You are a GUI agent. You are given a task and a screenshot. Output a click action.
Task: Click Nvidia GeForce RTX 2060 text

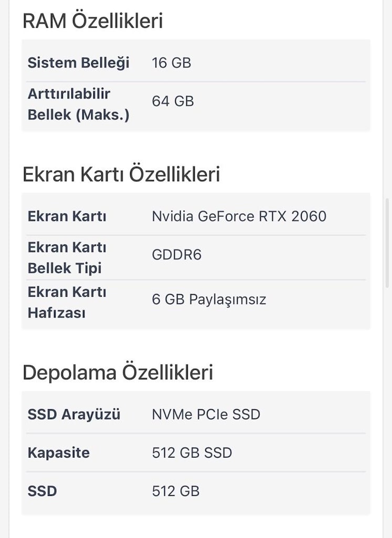pyautogui.click(x=239, y=216)
